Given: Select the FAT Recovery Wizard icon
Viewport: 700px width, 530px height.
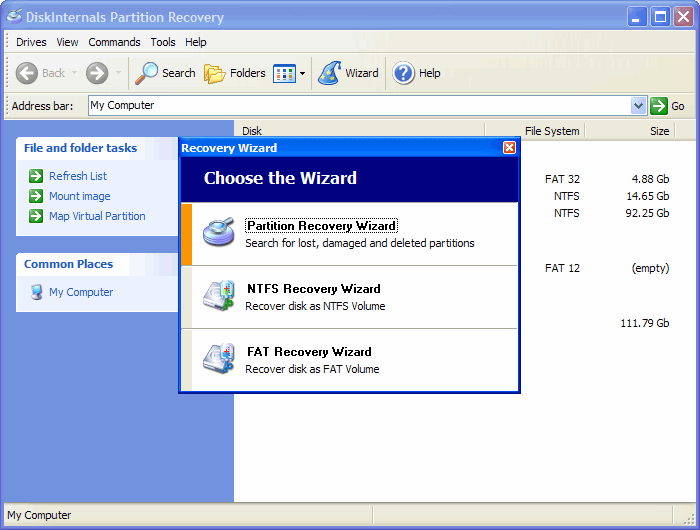Looking at the screenshot, I should tap(218, 359).
